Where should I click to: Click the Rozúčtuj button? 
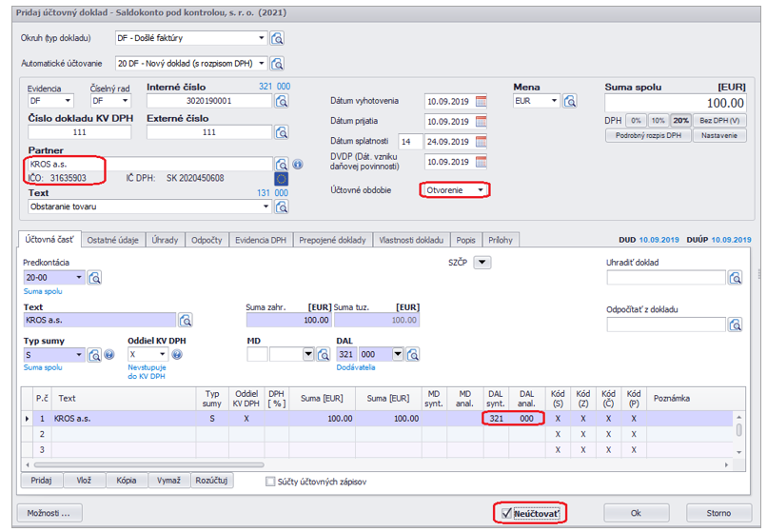[211, 481]
